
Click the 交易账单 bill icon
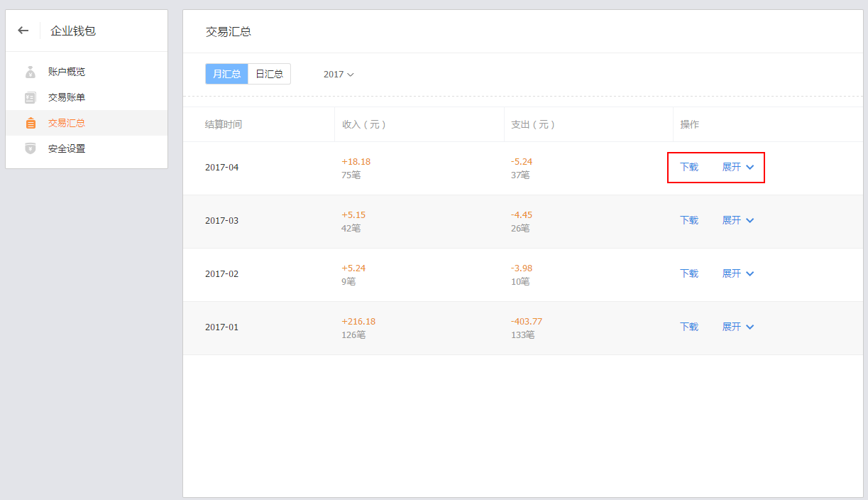click(x=31, y=97)
